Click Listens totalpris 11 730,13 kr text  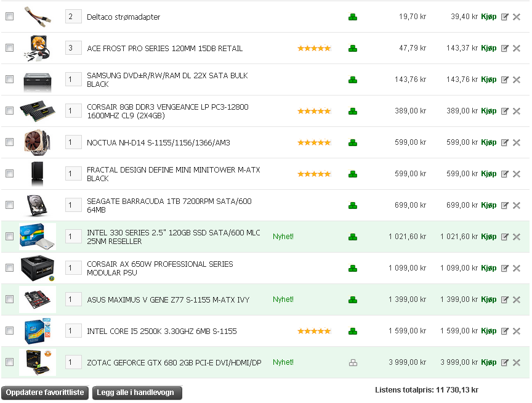point(427,390)
